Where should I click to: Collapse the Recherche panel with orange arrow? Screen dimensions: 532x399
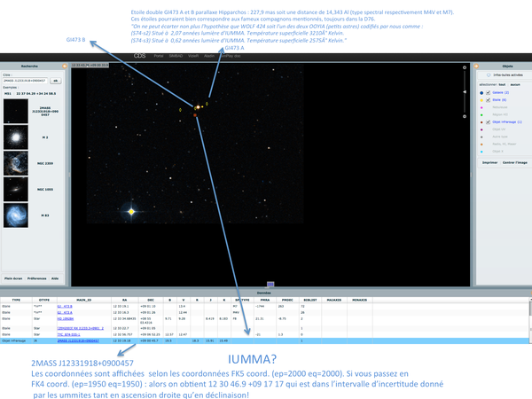[65, 66]
